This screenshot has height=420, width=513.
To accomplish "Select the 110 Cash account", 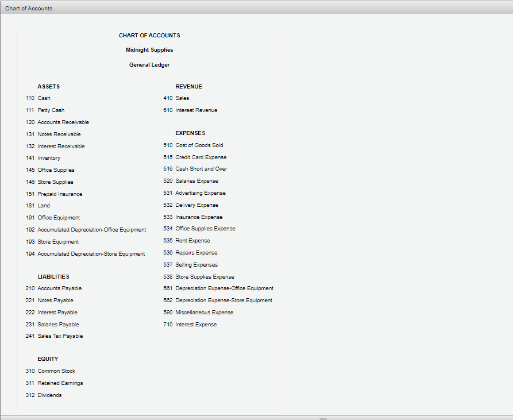I will (38, 98).
